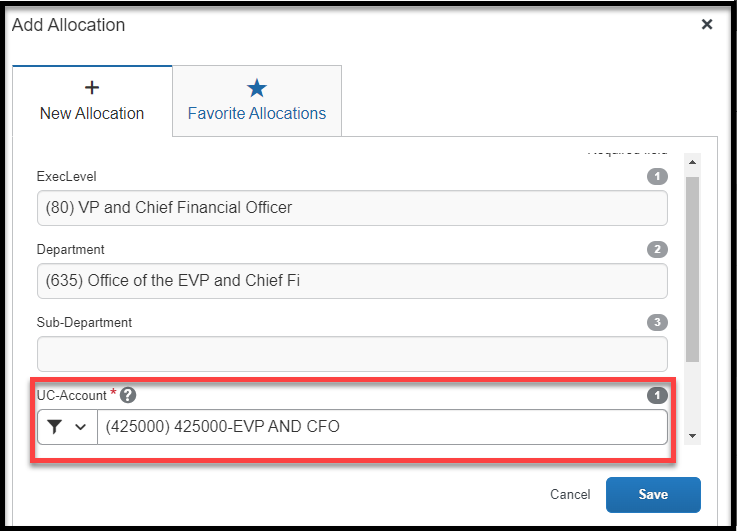Image resolution: width=737 pixels, height=531 pixels.
Task: Click the plus icon on New Allocation tab
Action: pyautogui.click(x=92, y=88)
